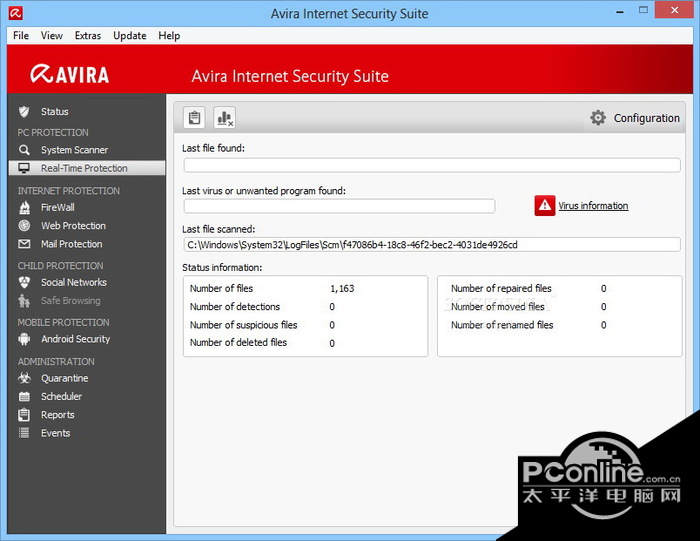Open report file clipboard toolbar button
Viewport: 700px width, 541px height.
[194, 118]
